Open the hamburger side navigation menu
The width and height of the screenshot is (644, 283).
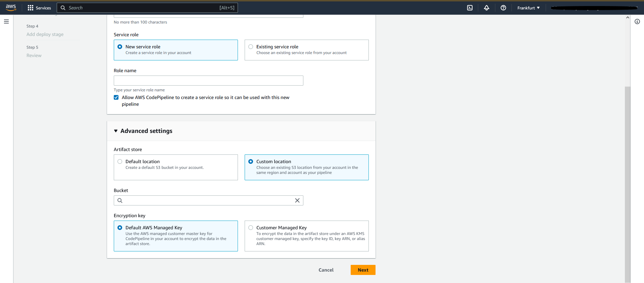[6, 21]
